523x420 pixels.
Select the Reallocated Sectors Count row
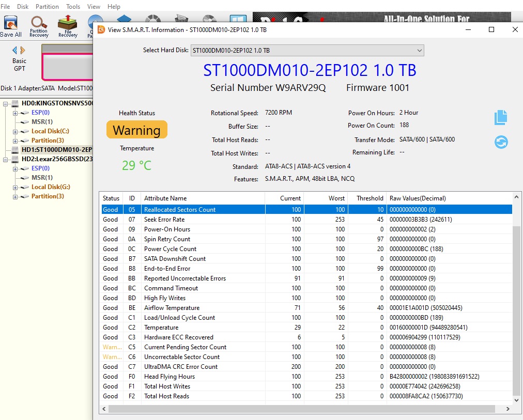pyautogui.click(x=306, y=210)
